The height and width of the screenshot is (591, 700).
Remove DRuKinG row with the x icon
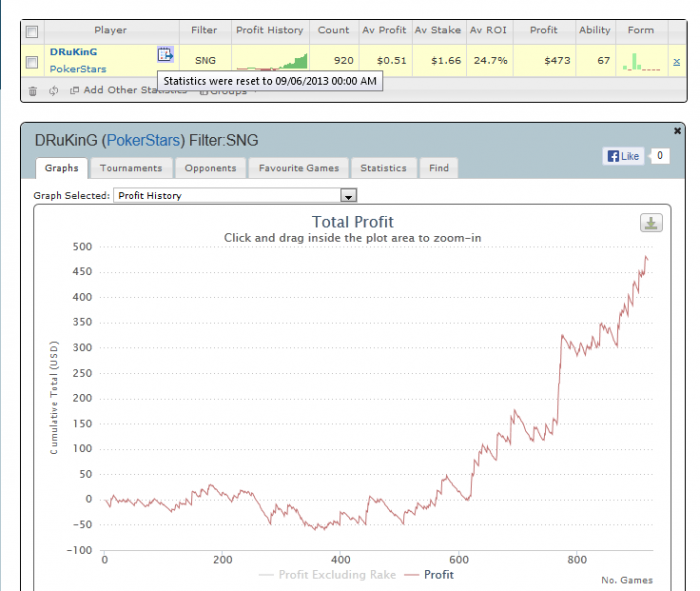[x=676, y=62]
